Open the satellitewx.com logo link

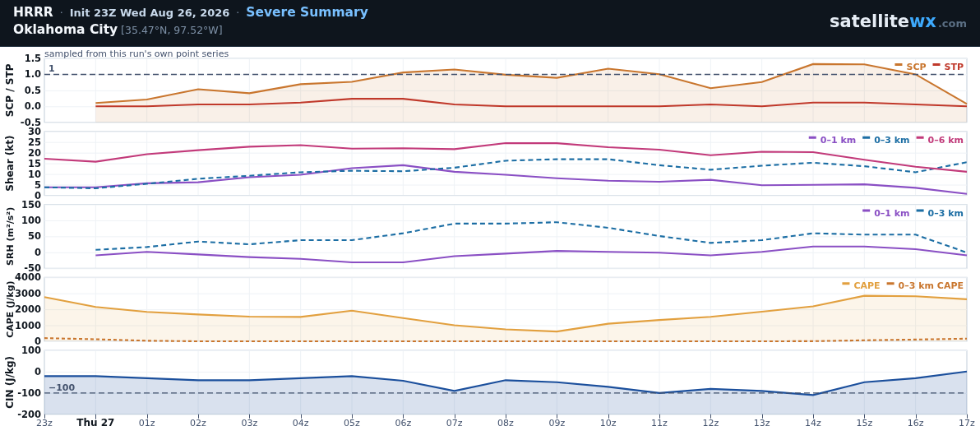pyautogui.click(x=898, y=22)
